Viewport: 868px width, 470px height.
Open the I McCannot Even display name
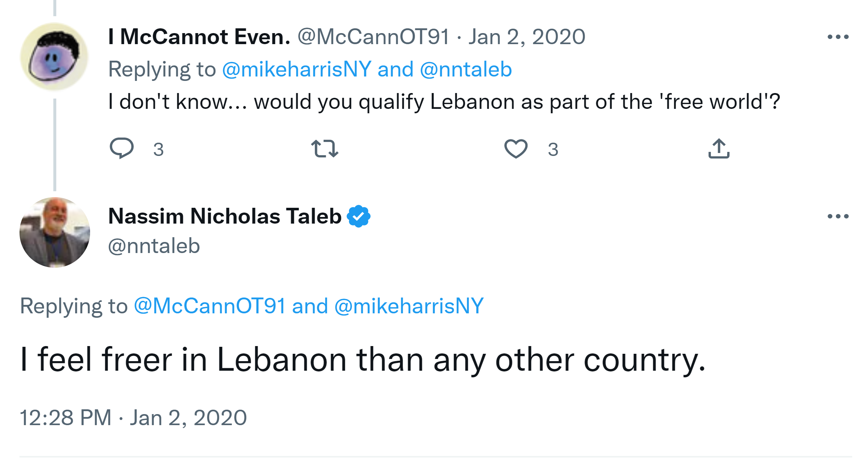coord(199,37)
